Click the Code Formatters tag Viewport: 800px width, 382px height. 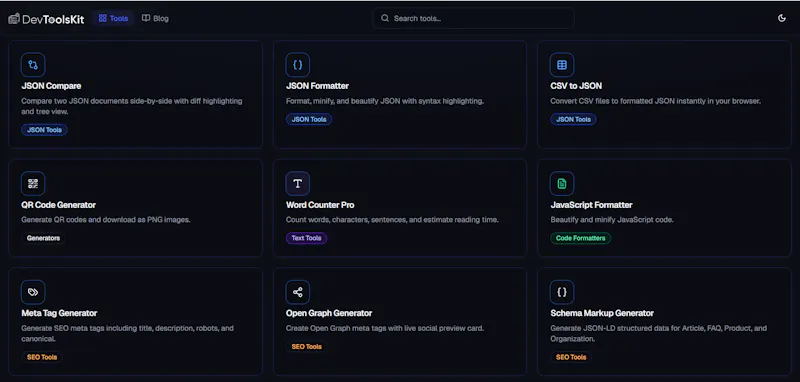(580, 238)
